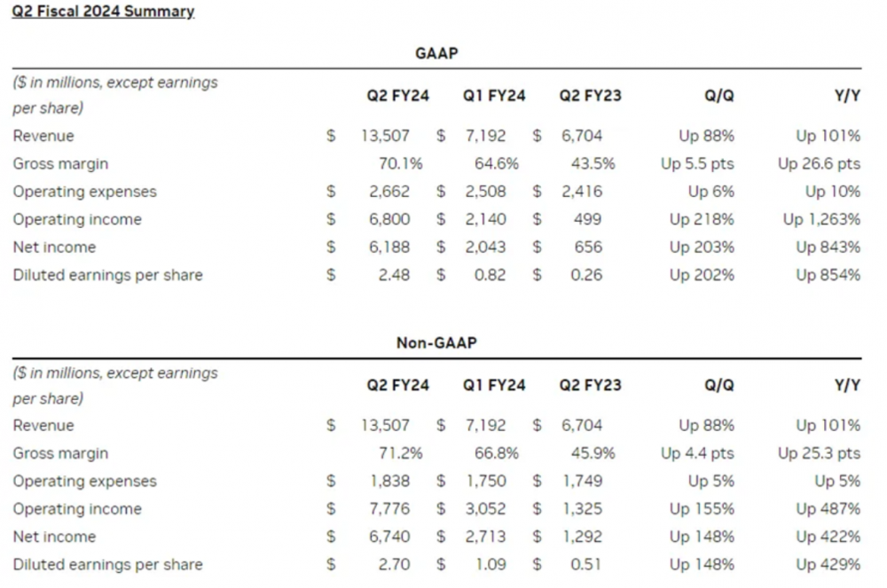This screenshot has width=887, height=588.
Task: Select GAAP operating income Y/Y Up 1,263%
Action: pos(821,219)
